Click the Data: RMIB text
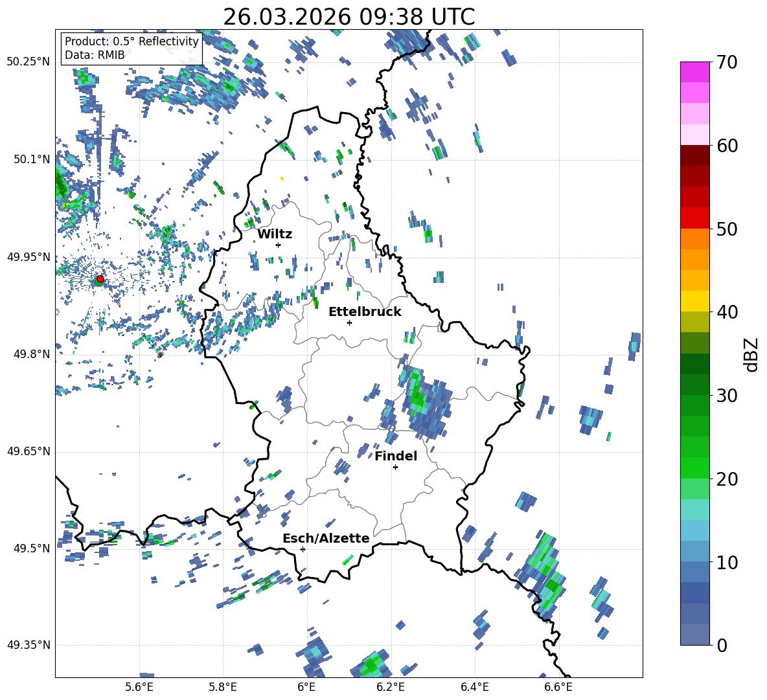 point(95,55)
